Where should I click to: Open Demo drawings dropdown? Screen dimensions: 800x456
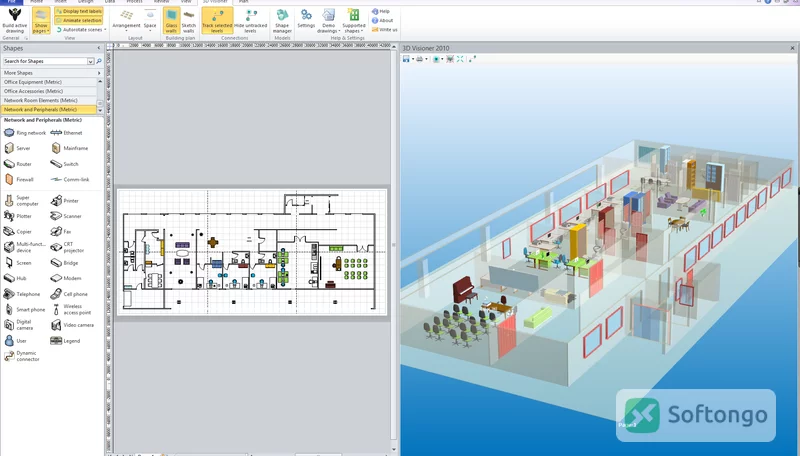click(x=329, y=21)
